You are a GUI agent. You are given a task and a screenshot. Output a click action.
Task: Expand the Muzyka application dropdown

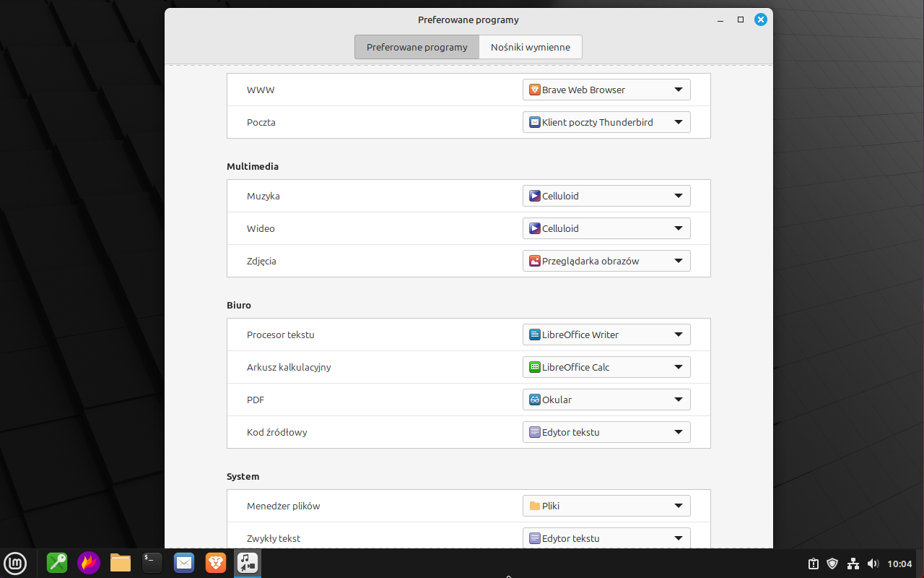[606, 196]
